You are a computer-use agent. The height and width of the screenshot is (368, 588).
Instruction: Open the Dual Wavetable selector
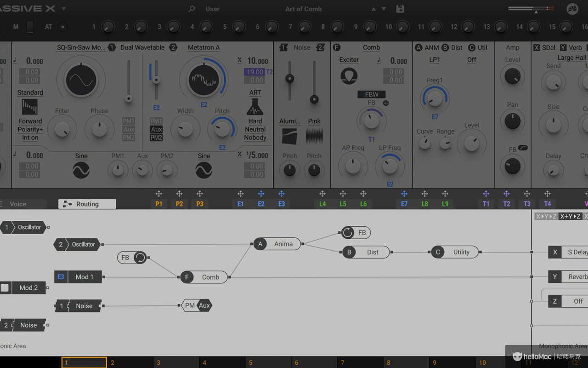[x=142, y=47]
